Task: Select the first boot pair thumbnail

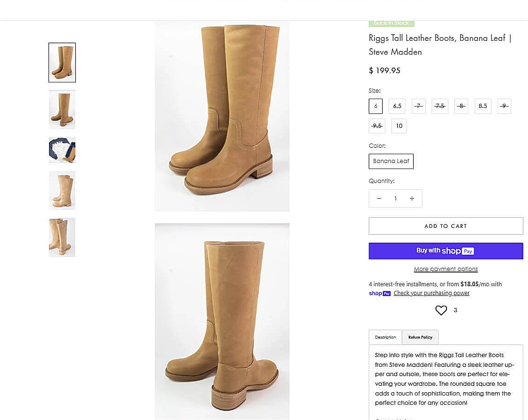Action: click(x=62, y=63)
